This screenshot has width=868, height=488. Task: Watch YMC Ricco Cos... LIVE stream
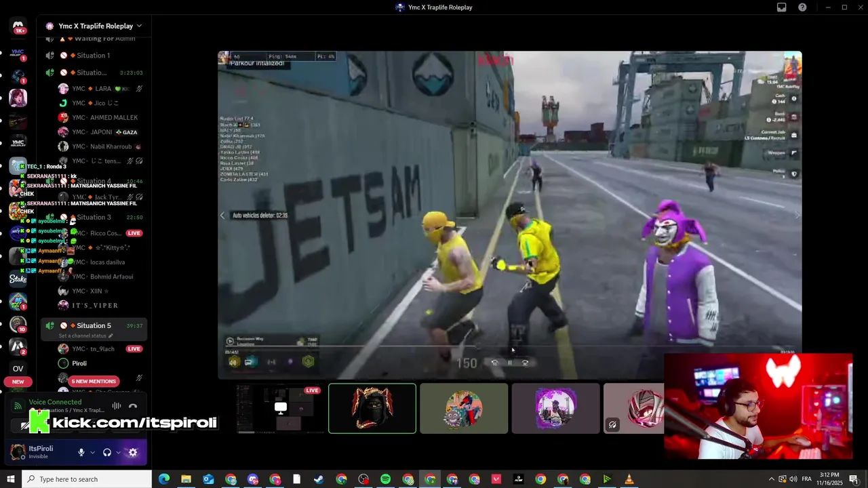[x=134, y=233]
